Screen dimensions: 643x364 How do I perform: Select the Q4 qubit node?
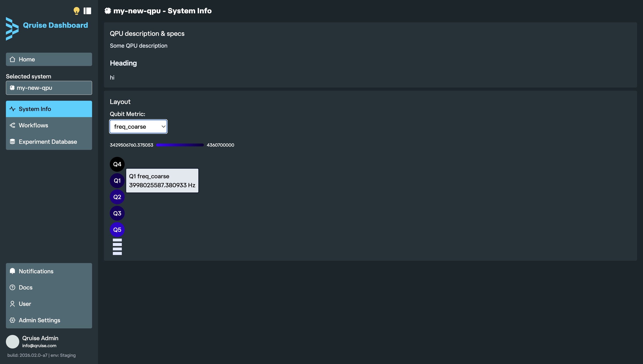pyautogui.click(x=117, y=164)
